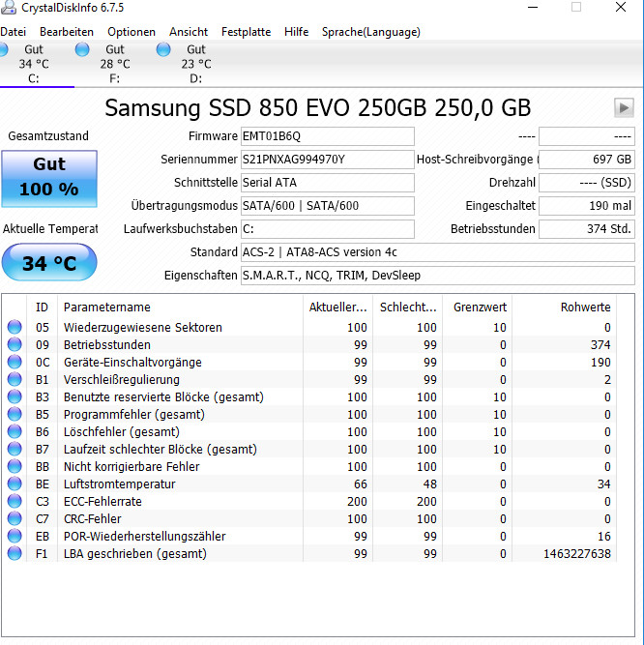Close the CrystalDiskInfo window

coord(621,7)
